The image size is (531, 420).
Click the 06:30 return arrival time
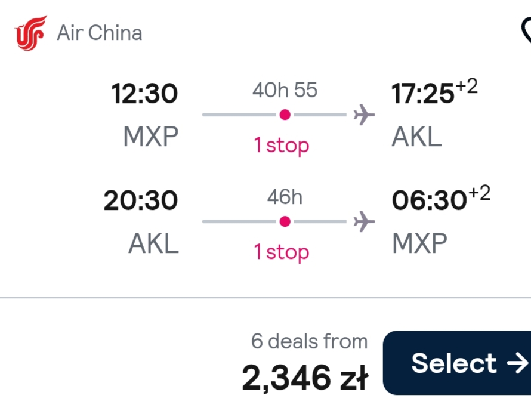(x=429, y=200)
